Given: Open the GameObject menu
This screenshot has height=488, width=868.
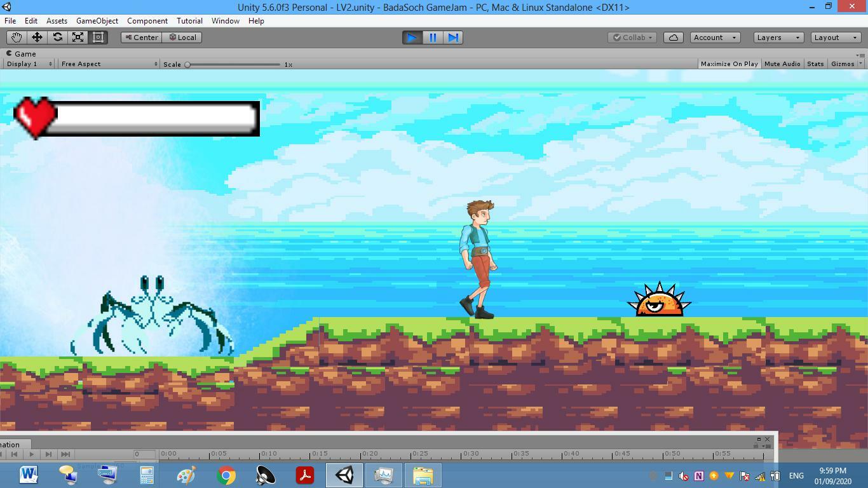Looking at the screenshot, I should click(x=97, y=21).
